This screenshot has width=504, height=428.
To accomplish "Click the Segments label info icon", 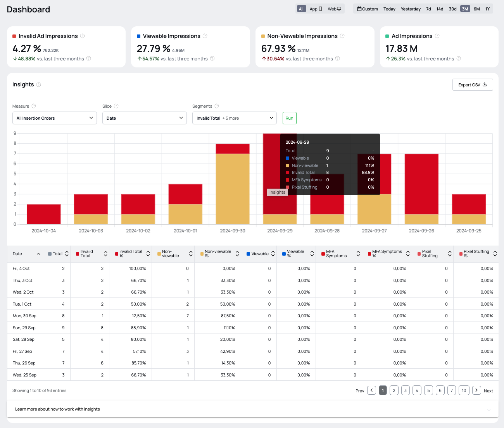I will (217, 106).
